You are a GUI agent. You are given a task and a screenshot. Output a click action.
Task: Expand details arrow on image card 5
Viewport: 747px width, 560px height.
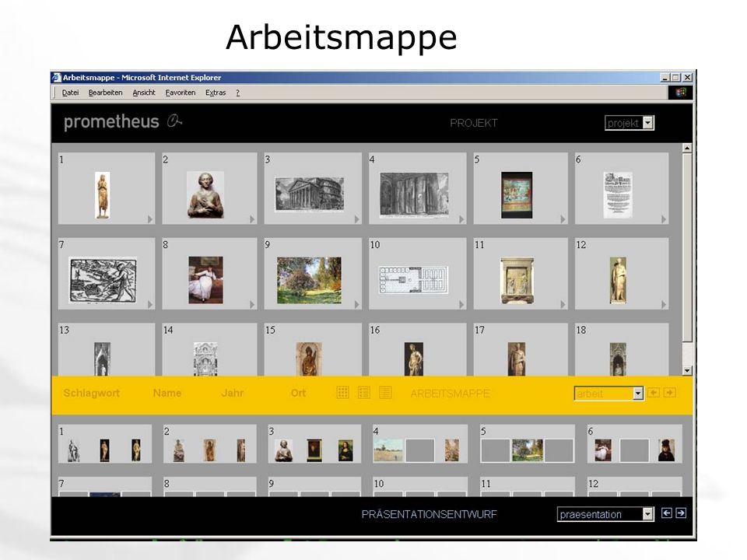coord(563,219)
